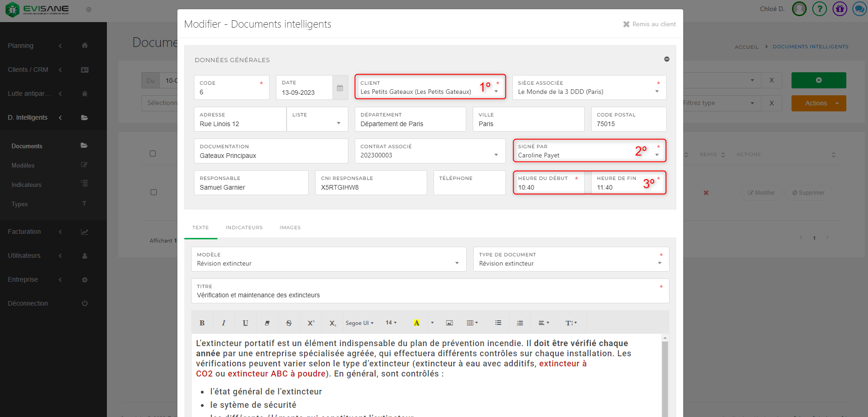Click the superscript formatting icon
Image resolution: width=868 pixels, height=417 pixels.
point(311,323)
